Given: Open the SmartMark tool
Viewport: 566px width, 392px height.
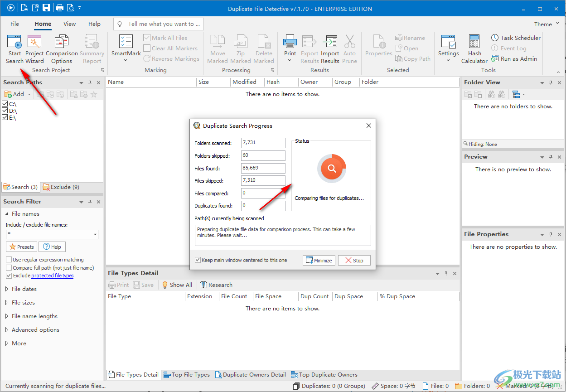Looking at the screenshot, I should pos(126,48).
